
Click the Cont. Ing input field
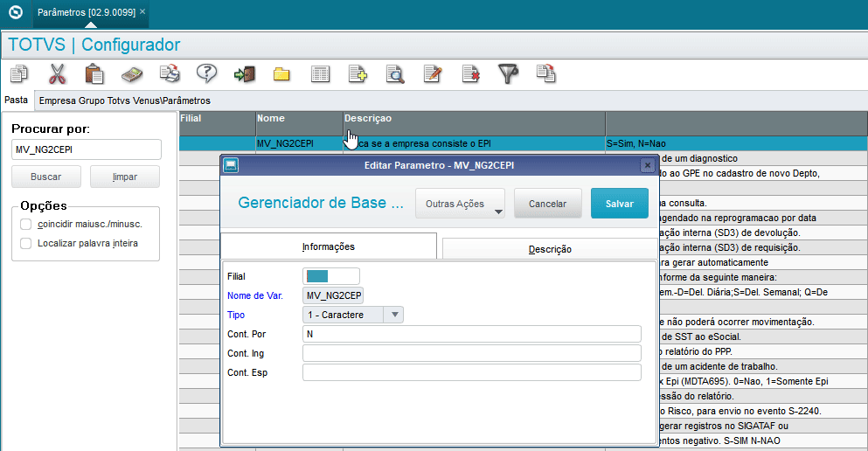click(472, 353)
